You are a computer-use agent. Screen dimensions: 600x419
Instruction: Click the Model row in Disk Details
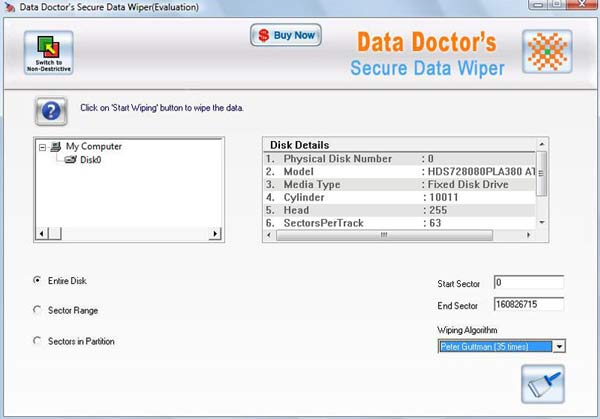[399, 171]
